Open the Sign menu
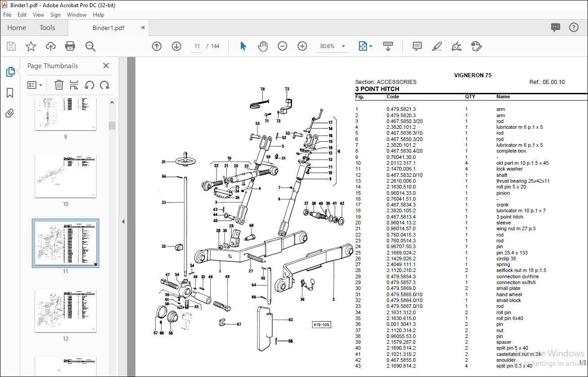 tap(55, 15)
